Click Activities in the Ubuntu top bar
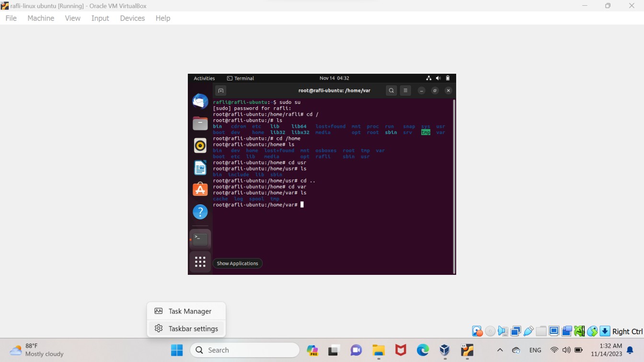Image resolution: width=644 pixels, height=362 pixels. (x=204, y=78)
